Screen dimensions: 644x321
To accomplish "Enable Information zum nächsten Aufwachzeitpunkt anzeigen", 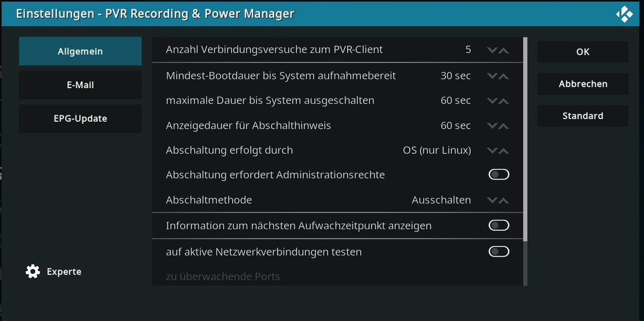I will (x=499, y=226).
